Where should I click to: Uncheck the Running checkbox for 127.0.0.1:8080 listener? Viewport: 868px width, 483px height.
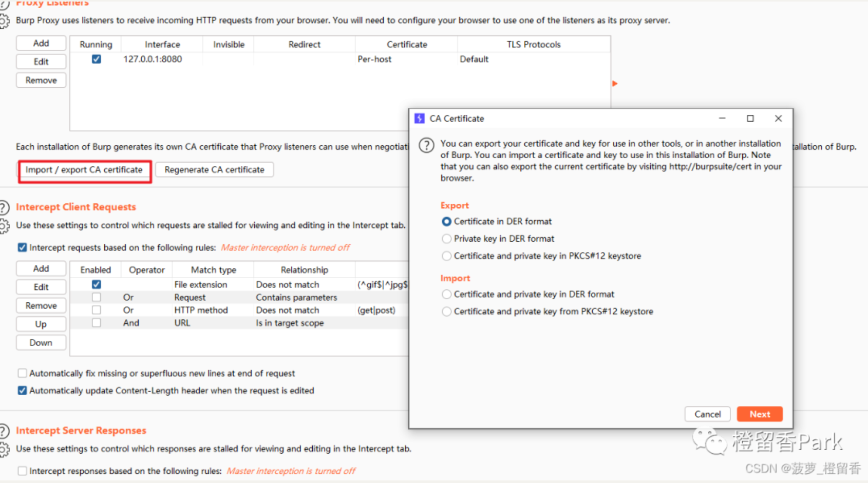tap(96, 60)
